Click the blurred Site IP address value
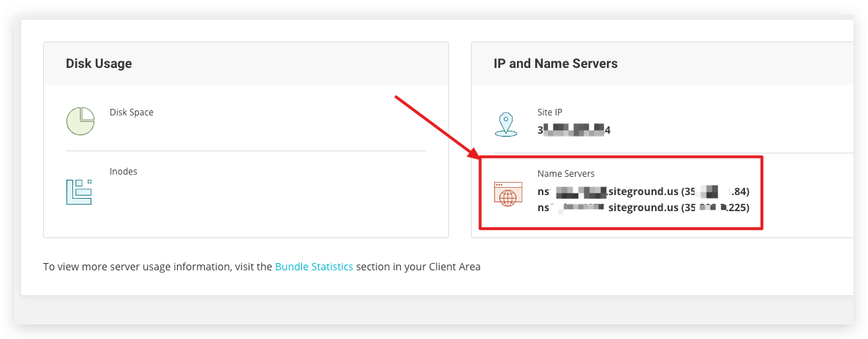This screenshot has width=868, height=339. tap(573, 130)
